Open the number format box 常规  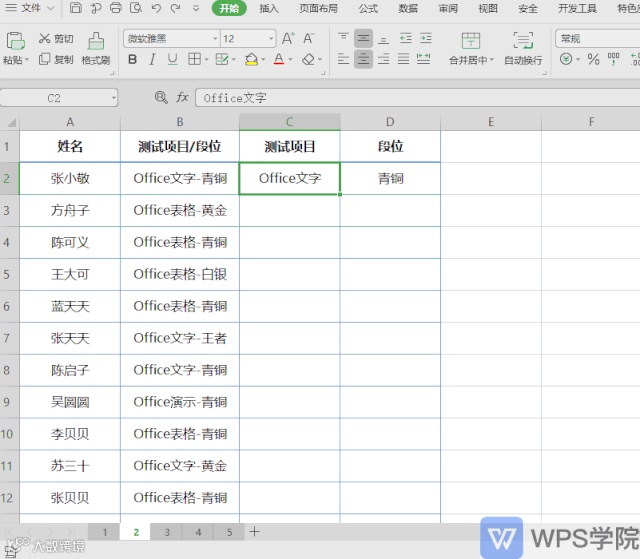click(x=598, y=39)
